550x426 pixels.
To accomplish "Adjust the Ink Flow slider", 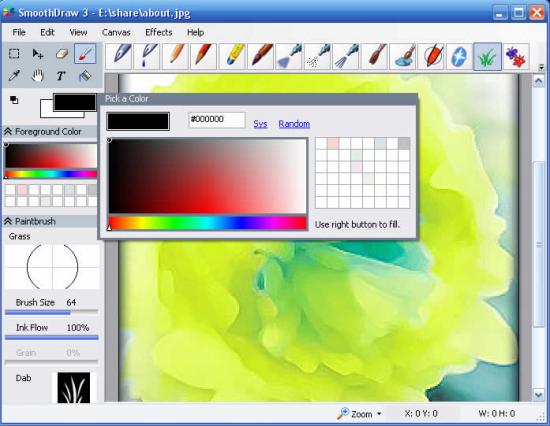I will click(x=51, y=338).
